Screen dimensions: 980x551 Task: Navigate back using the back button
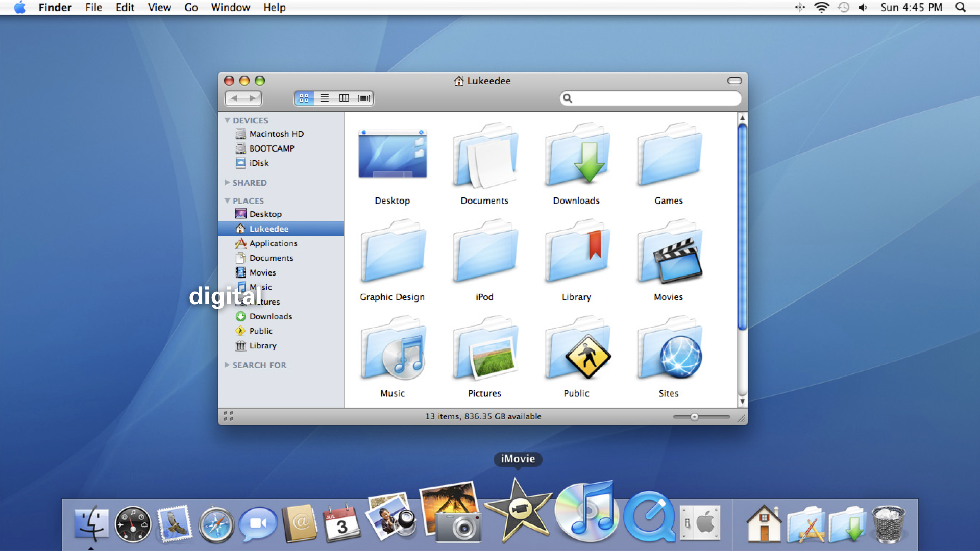click(x=237, y=97)
